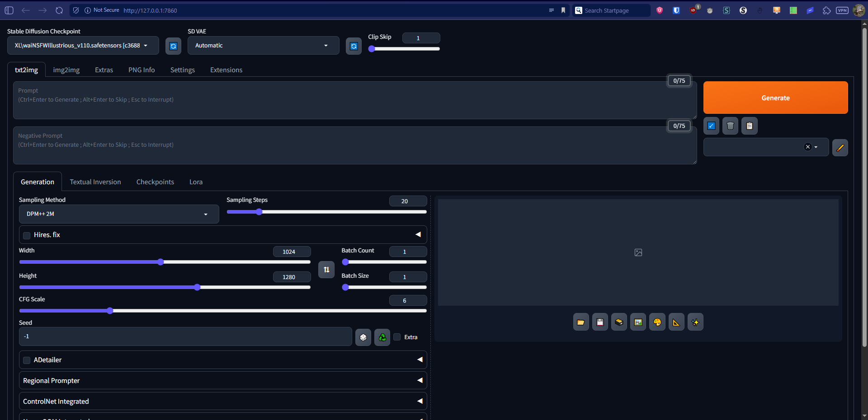Send image to img2img tab
Viewport: 868px width, 420px height.
point(638,322)
